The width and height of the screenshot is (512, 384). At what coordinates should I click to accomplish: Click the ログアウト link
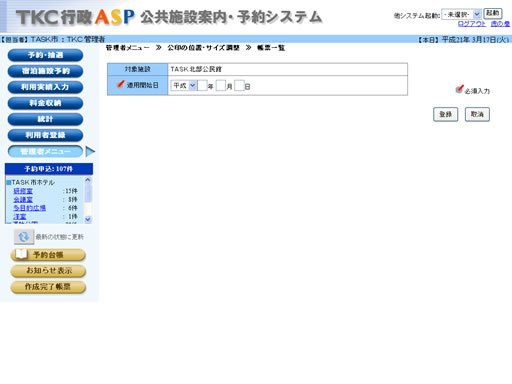[x=472, y=24]
